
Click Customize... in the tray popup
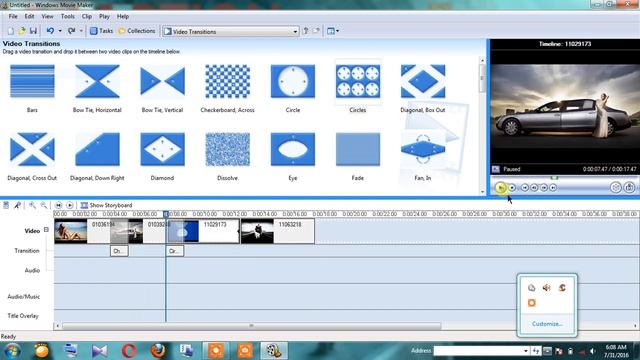coord(547,324)
